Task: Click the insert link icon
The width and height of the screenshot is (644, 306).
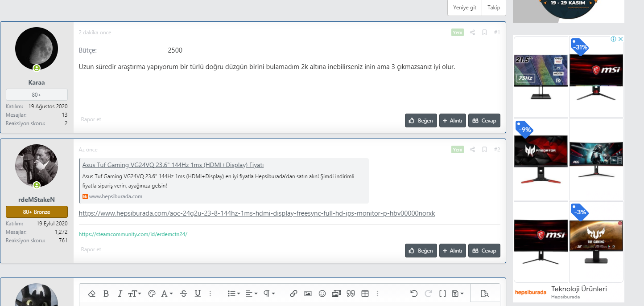Action: point(293,294)
